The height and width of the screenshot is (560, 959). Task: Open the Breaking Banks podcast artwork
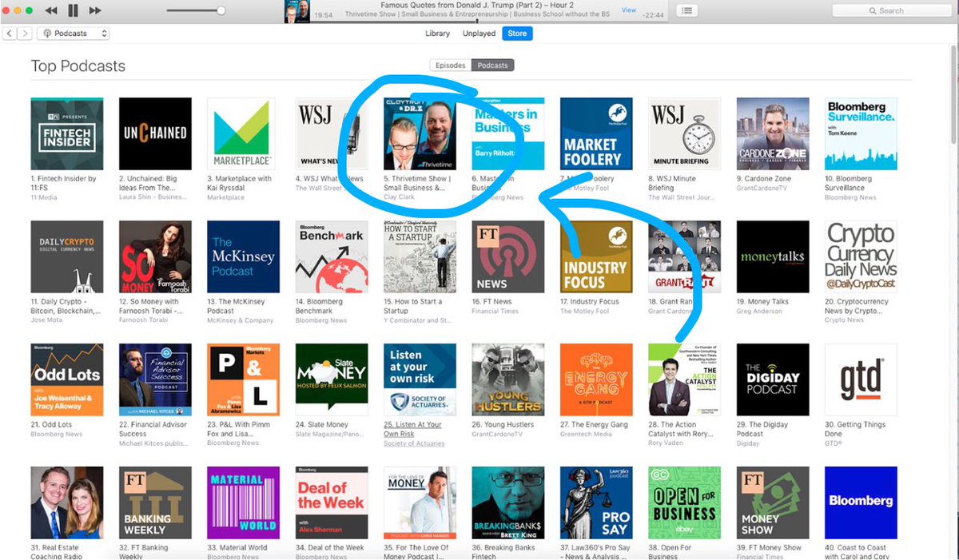(x=507, y=503)
